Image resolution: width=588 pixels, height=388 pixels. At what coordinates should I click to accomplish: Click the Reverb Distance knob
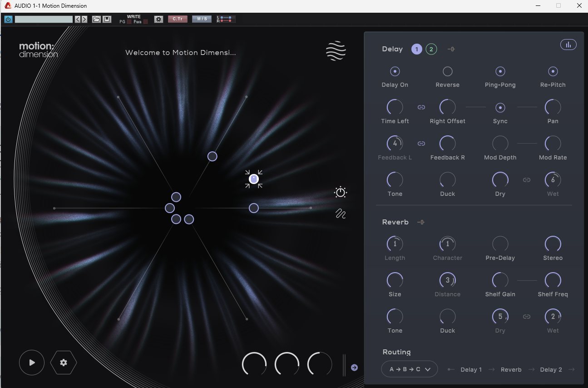coord(448,280)
